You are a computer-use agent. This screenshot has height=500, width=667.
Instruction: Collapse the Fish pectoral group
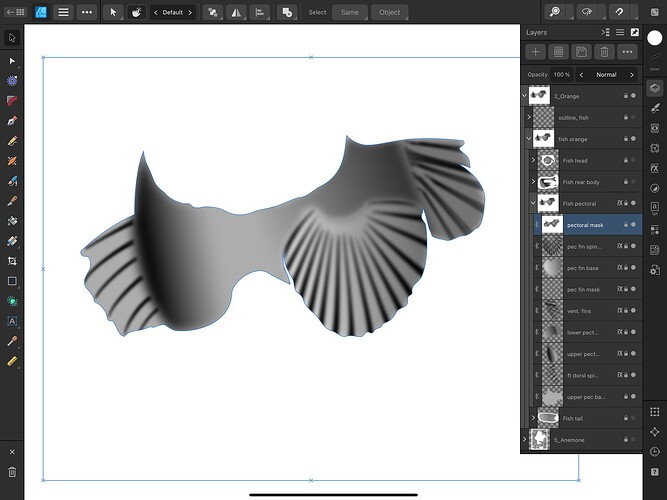click(x=533, y=203)
